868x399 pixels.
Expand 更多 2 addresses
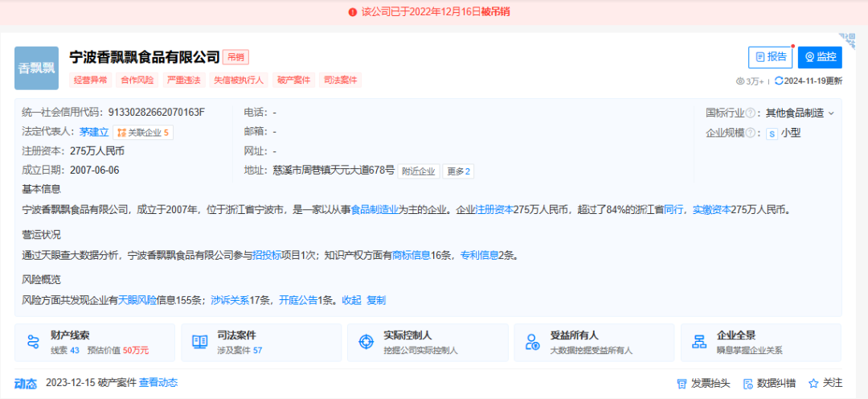[x=458, y=171]
